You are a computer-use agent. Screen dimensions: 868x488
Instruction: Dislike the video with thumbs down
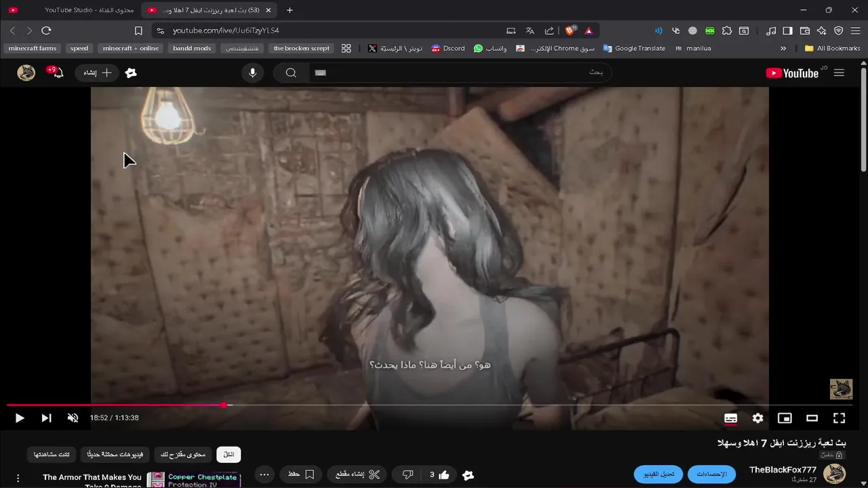(408, 474)
